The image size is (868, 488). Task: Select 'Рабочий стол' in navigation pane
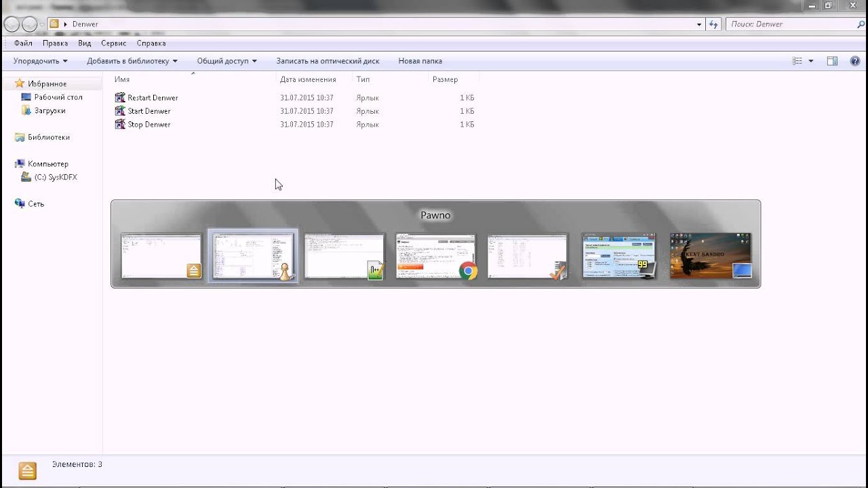pyautogui.click(x=58, y=97)
